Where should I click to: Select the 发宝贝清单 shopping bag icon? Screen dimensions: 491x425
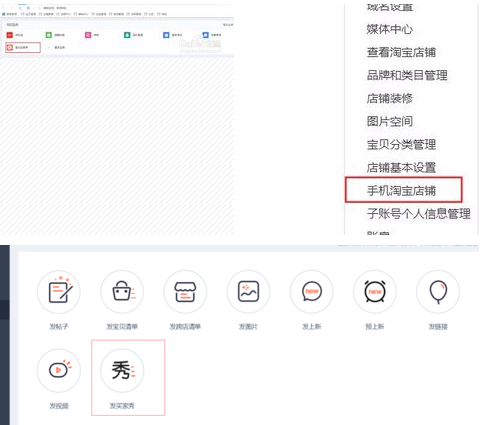pyautogui.click(x=122, y=292)
